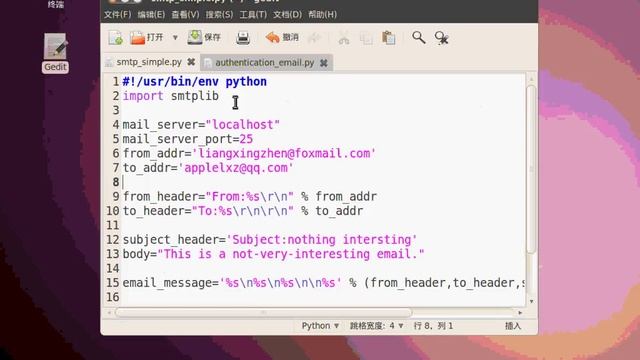Paste from clipboard icon in toolbar

(388, 38)
